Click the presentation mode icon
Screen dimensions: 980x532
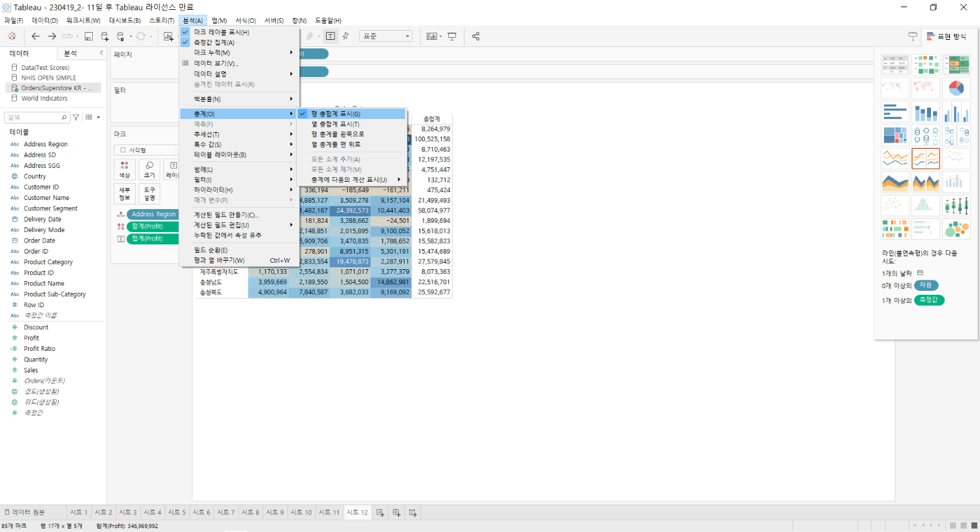click(x=452, y=37)
